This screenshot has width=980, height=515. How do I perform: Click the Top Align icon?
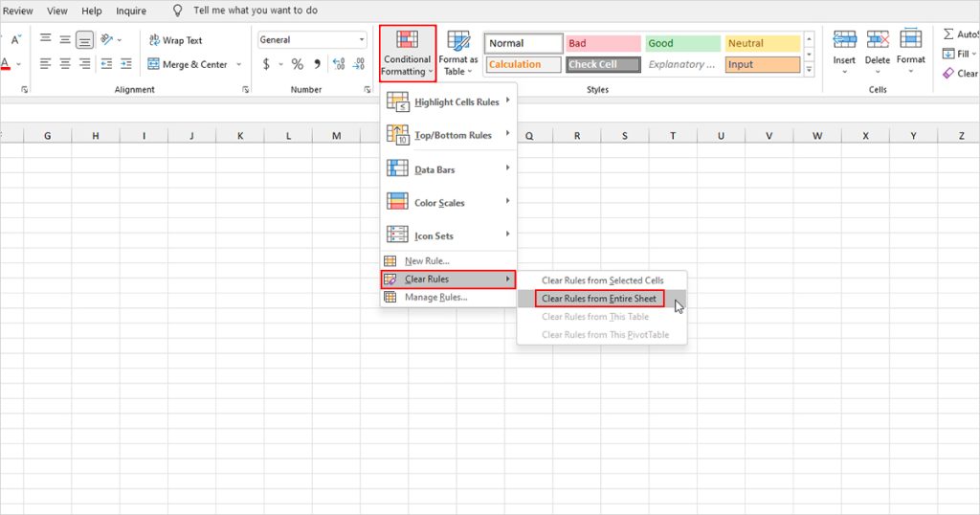[46, 40]
